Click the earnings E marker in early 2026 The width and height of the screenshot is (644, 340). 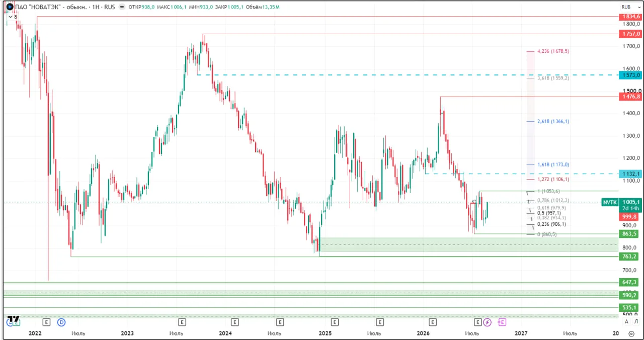pos(432,322)
